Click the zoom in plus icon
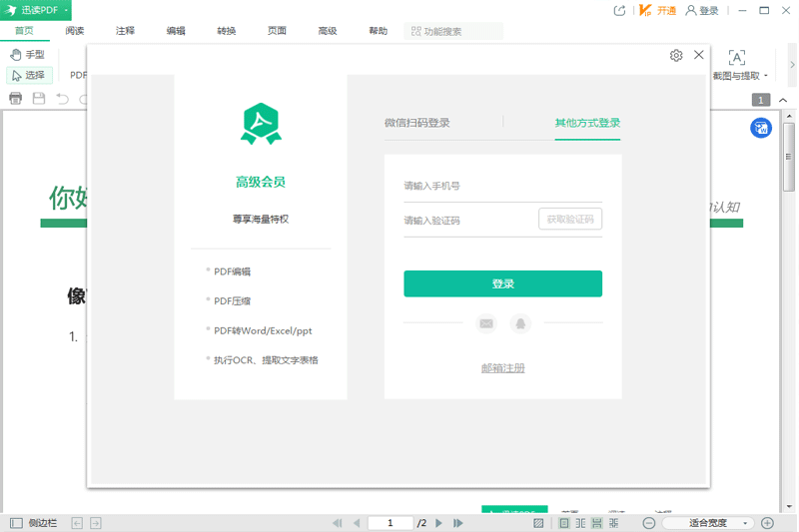Viewport: 799px width, 532px height. tap(767, 523)
